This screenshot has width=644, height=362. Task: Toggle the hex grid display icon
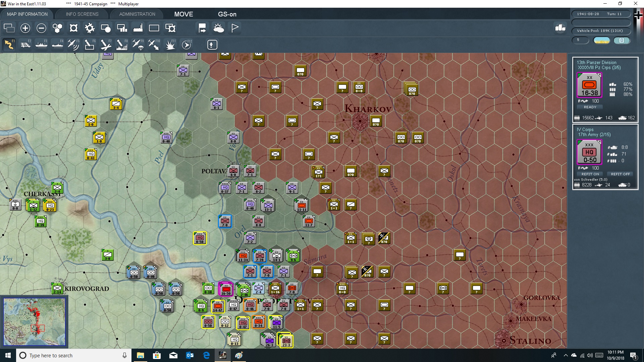coord(57,28)
